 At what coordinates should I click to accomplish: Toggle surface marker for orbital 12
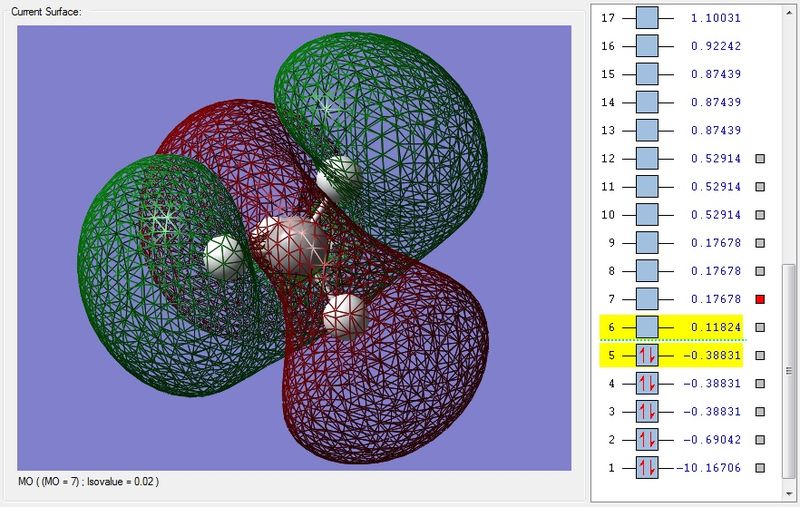(760, 159)
